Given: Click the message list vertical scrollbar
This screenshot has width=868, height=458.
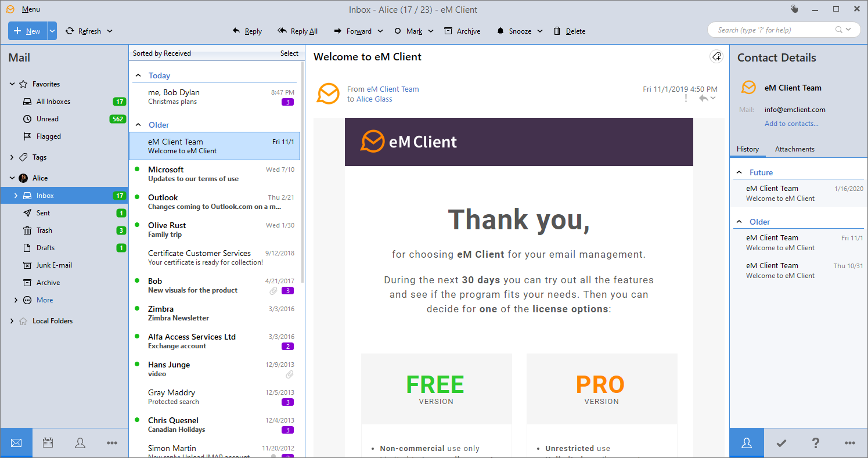Looking at the screenshot, I should click(302, 174).
